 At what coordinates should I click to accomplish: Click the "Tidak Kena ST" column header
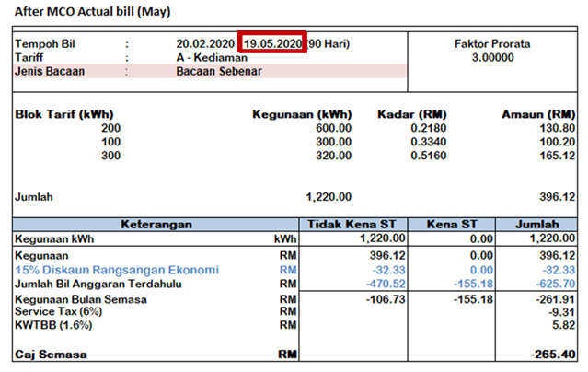[x=352, y=225]
